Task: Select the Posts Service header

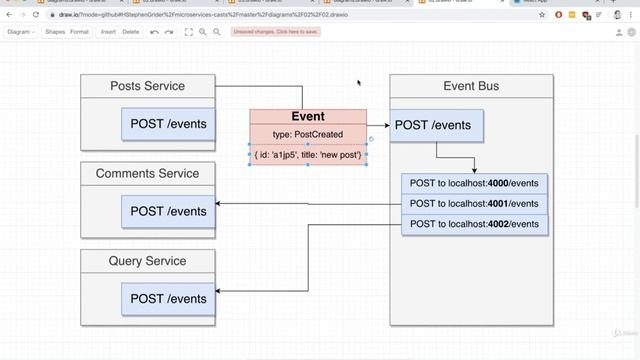Action: click(x=148, y=86)
